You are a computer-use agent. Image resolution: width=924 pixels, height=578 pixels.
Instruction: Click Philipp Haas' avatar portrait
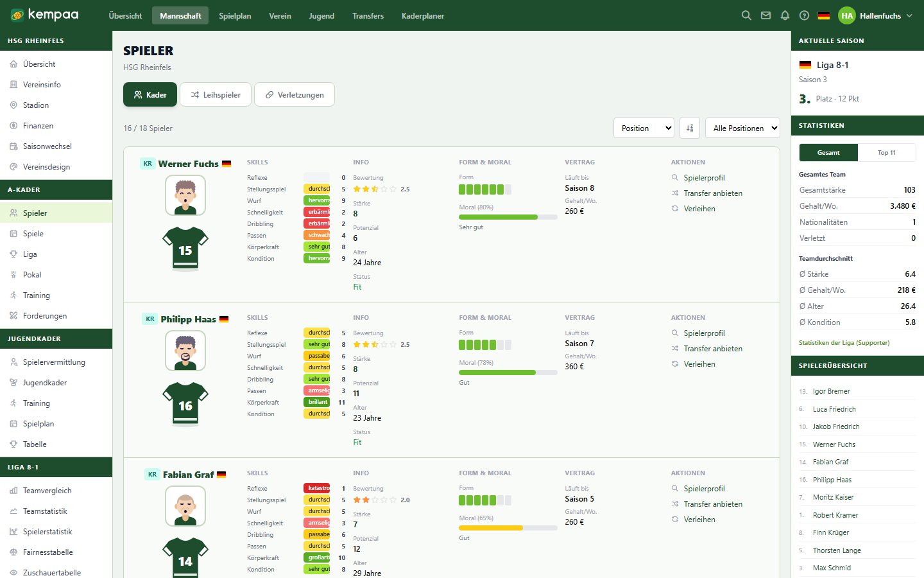tap(185, 351)
